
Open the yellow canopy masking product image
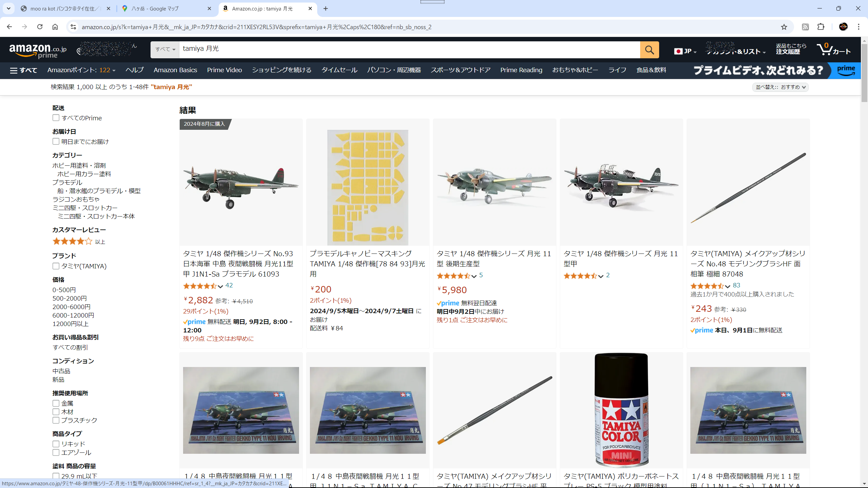(x=368, y=187)
